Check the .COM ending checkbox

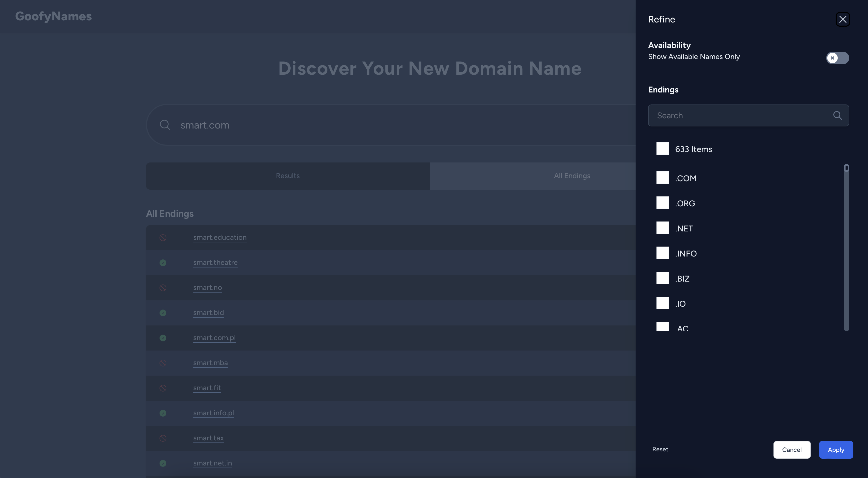pyautogui.click(x=662, y=178)
